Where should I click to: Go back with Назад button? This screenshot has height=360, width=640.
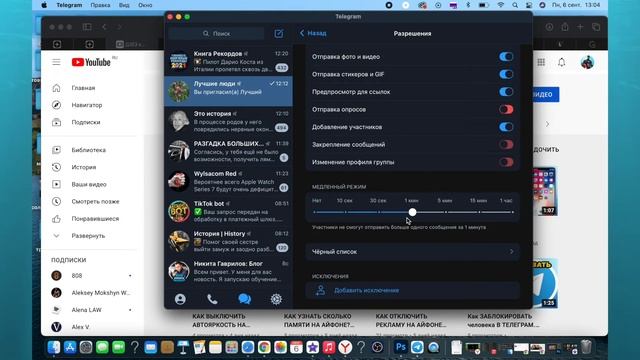point(313,33)
